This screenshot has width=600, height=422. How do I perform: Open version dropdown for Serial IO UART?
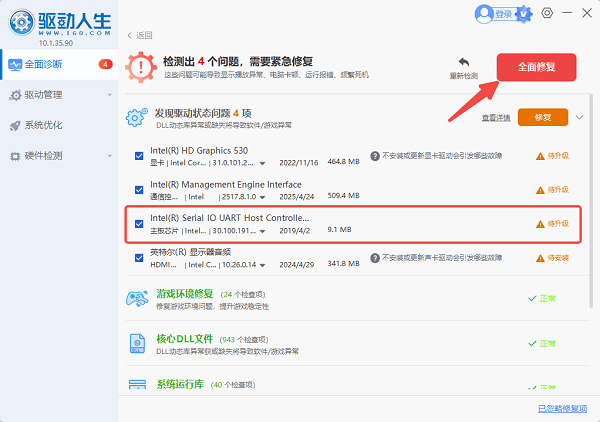(262, 231)
